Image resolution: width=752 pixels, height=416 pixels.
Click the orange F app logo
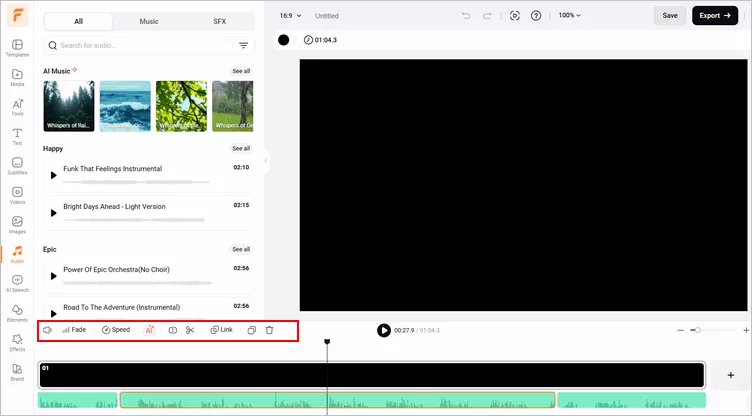click(18, 15)
